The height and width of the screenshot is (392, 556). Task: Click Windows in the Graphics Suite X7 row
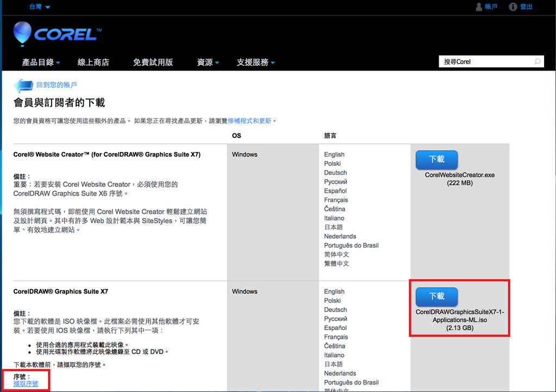(245, 292)
